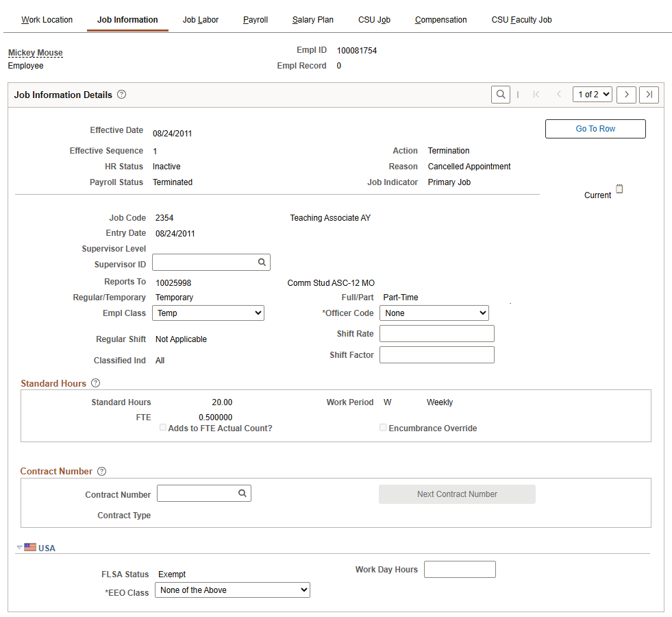The width and height of the screenshot is (672, 617).
Task: Click the search magnifier in Job Information Details
Action: 500,95
